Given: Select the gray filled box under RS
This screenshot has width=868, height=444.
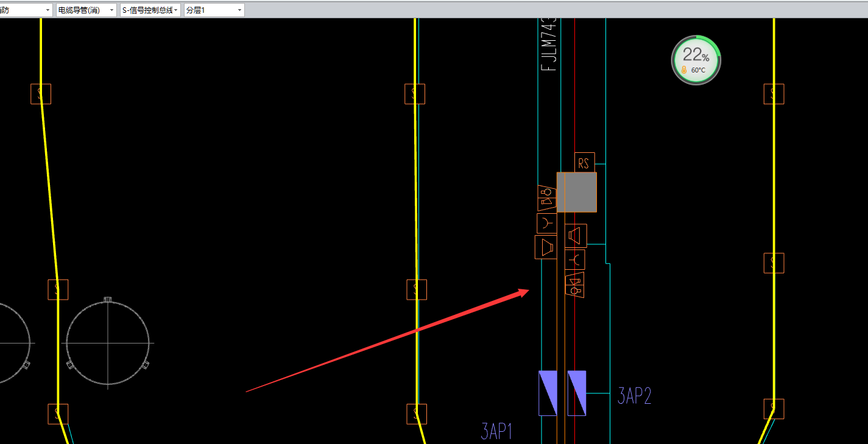Looking at the screenshot, I should (576, 192).
